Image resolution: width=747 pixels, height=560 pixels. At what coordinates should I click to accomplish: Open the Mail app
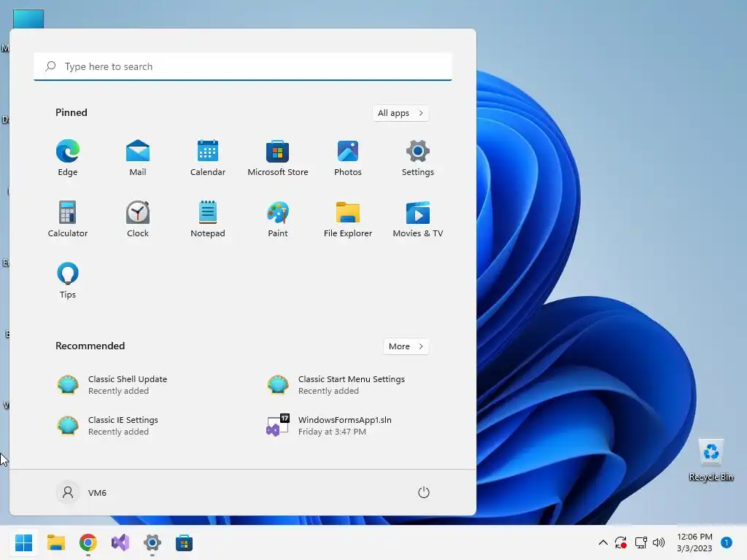tap(138, 158)
